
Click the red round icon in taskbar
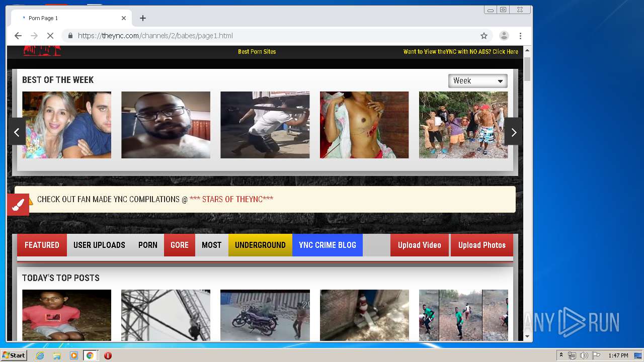pos(108,355)
